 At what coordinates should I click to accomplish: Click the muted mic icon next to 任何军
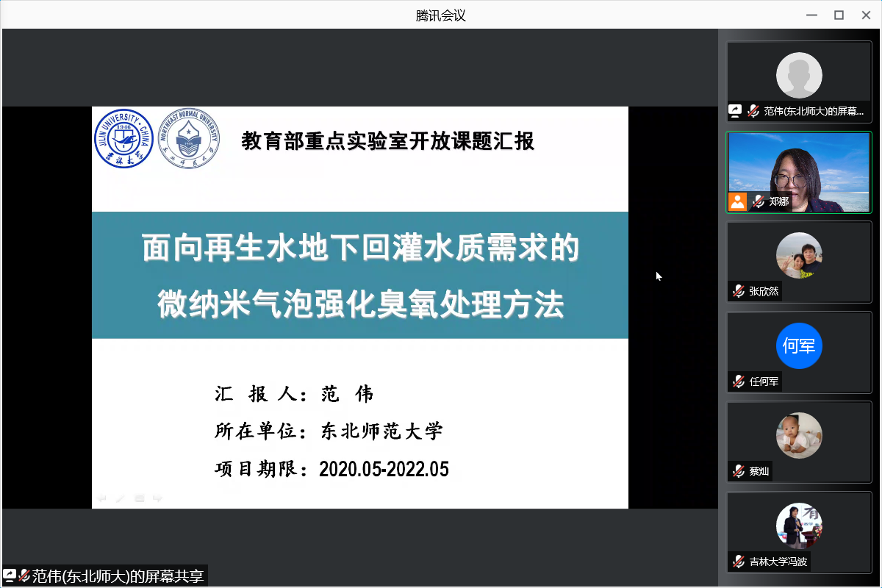[x=739, y=381]
